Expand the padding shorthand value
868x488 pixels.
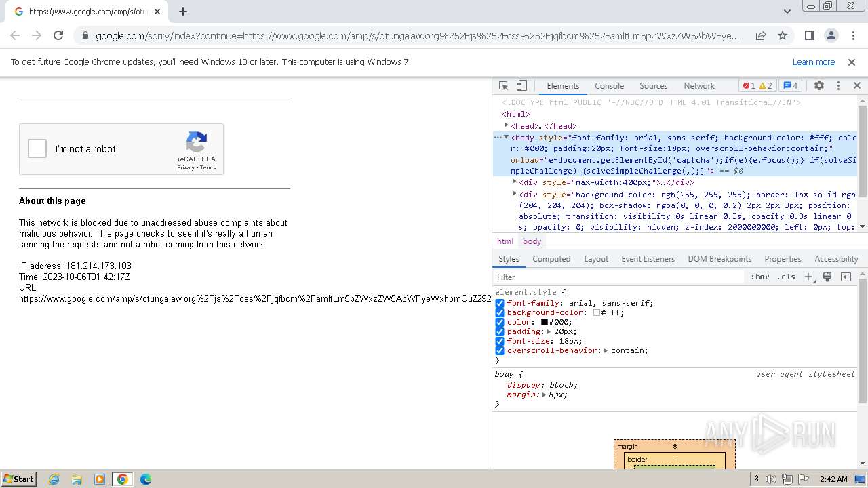click(549, 332)
